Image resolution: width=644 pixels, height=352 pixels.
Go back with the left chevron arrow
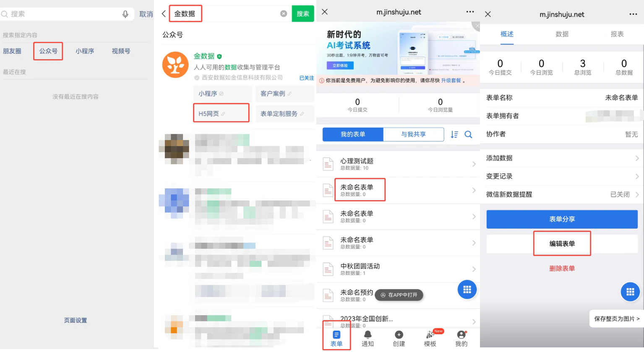tap(164, 14)
